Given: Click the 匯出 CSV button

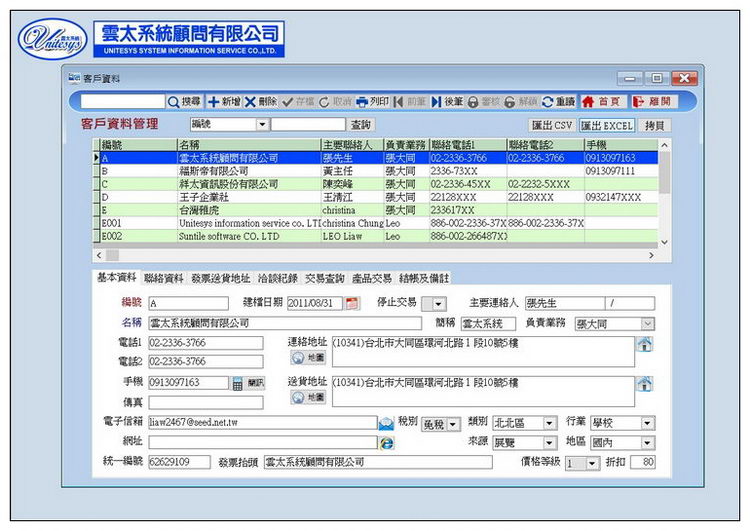Looking at the screenshot, I should click(x=552, y=125).
